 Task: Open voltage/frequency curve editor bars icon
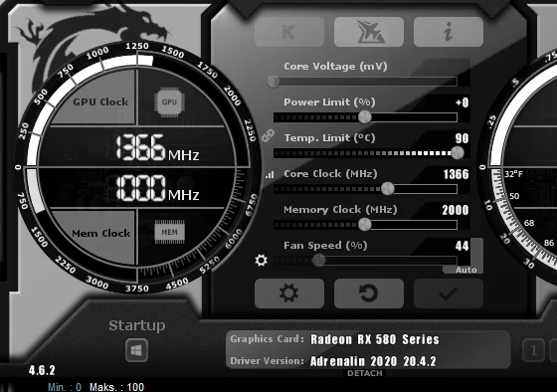tap(270, 174)
